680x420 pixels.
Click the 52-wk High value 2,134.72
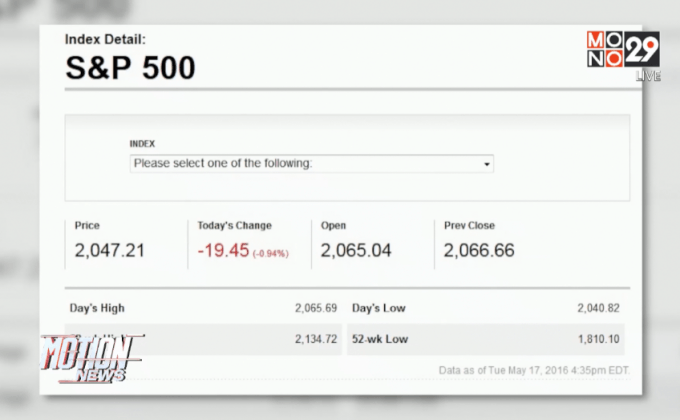[316, 339]
